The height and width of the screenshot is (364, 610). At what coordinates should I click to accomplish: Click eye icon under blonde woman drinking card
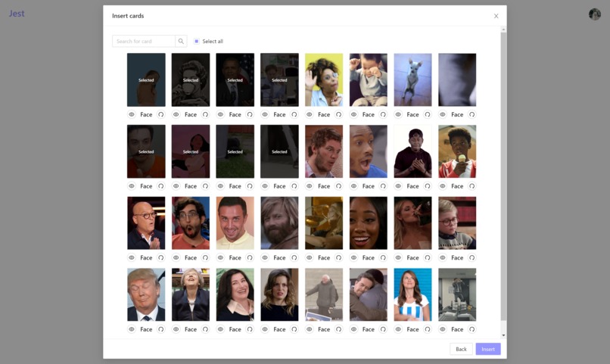[398, 257]
